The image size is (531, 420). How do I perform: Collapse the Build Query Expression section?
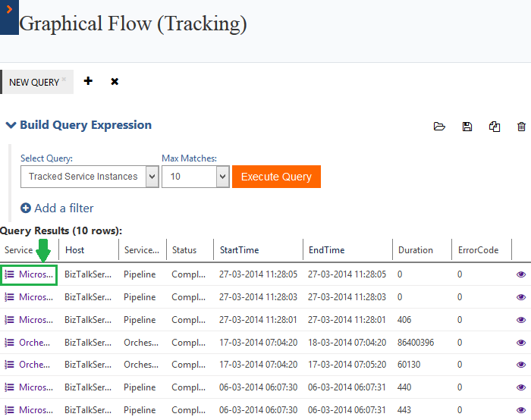coord(11,125)
